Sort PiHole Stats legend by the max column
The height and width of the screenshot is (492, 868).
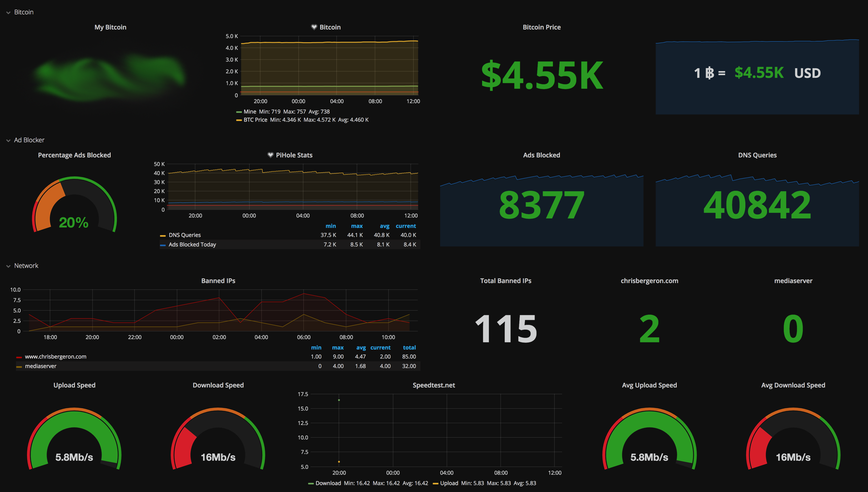pos(357,226)
